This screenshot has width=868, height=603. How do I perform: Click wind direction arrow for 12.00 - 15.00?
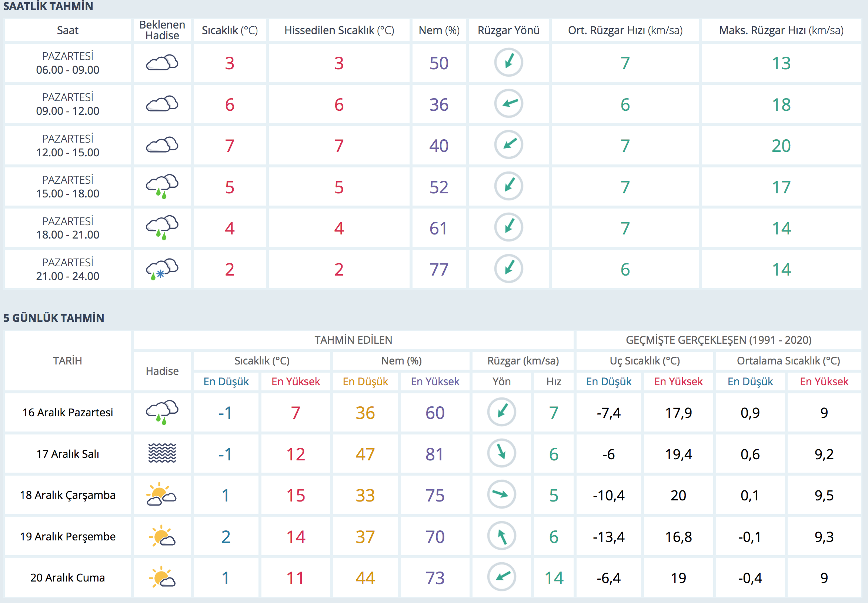tap(508, 145)
